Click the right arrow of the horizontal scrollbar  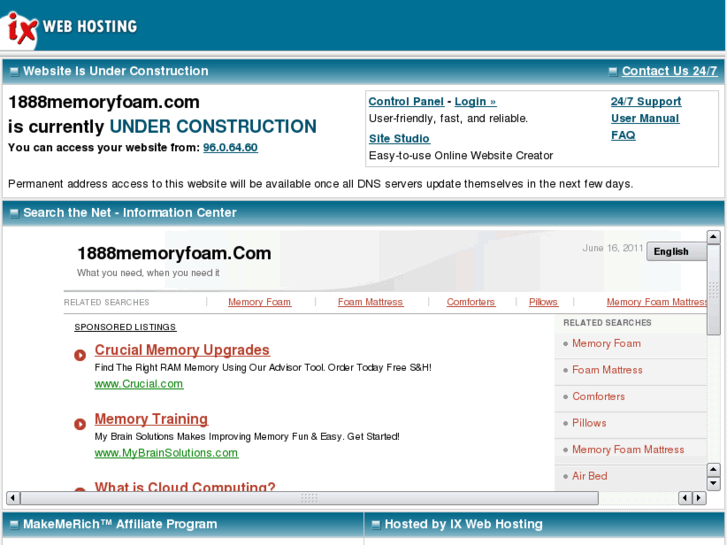(699, 498)
